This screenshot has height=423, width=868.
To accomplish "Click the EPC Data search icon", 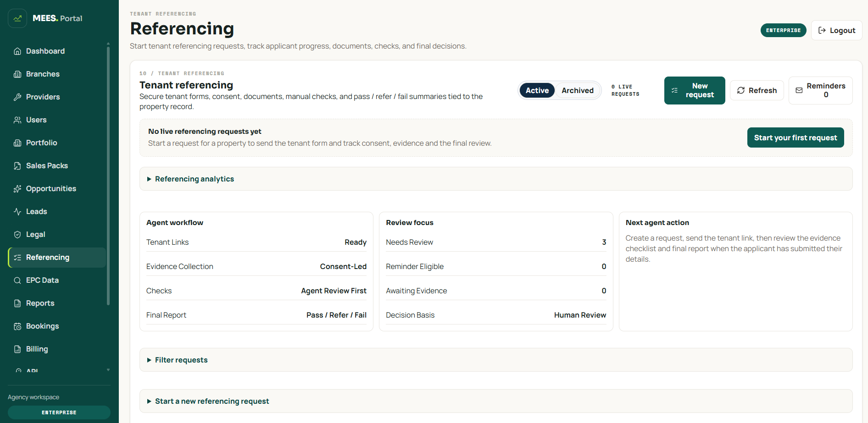I will click(x=17, y=280).
